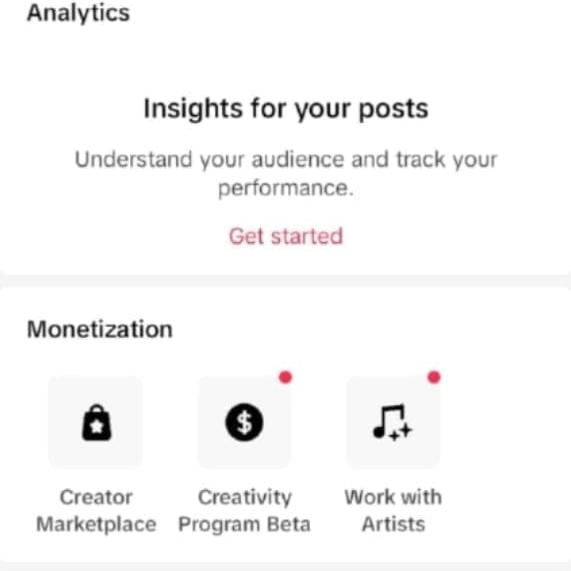Open the Analytics section header
The image size is (571, 571).
click(x=78, y=13)
